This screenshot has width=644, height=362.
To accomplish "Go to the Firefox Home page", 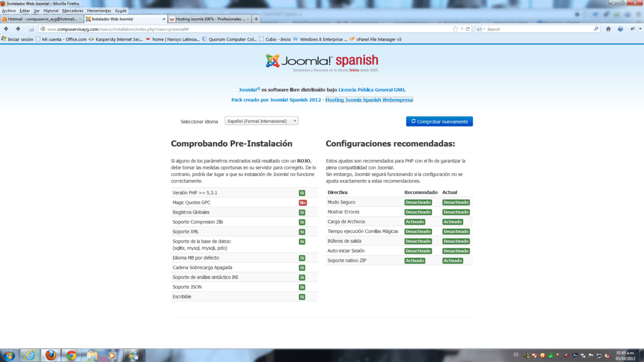I will [608, 29].
